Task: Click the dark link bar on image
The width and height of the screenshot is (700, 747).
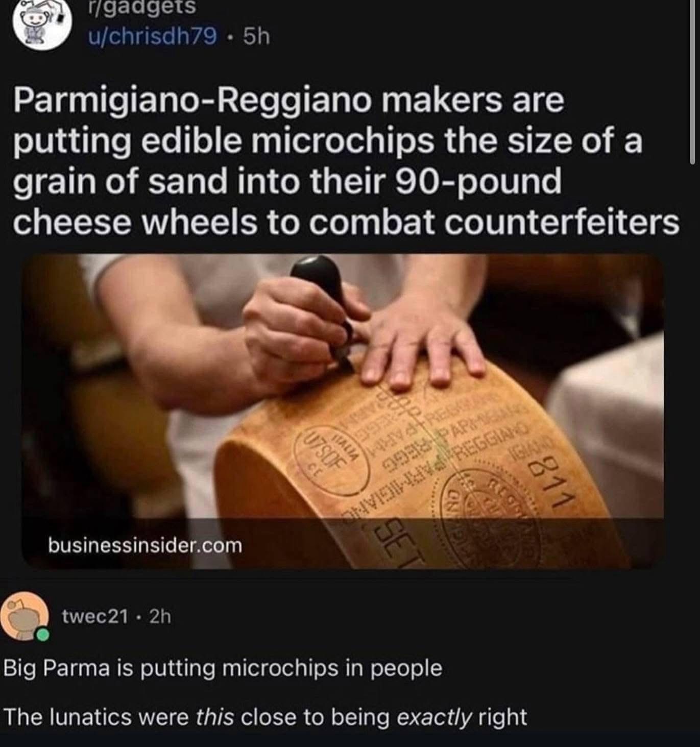Action: click(x=343, y=543)
